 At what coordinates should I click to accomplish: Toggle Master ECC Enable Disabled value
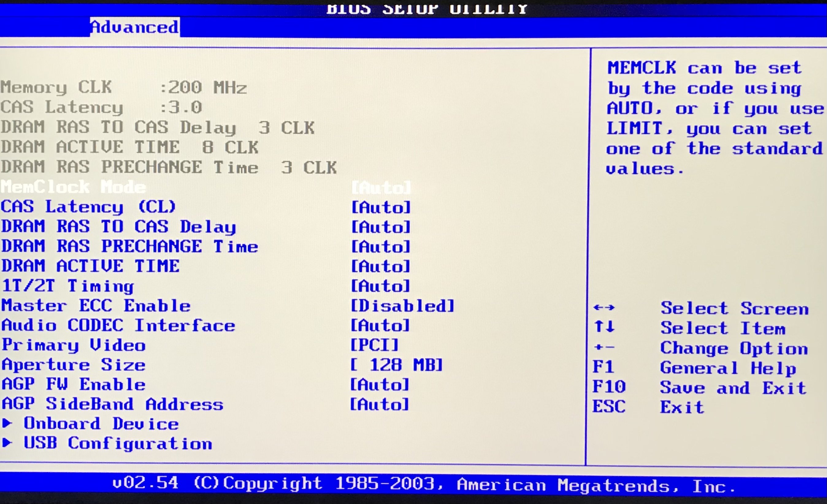[402, 306]
